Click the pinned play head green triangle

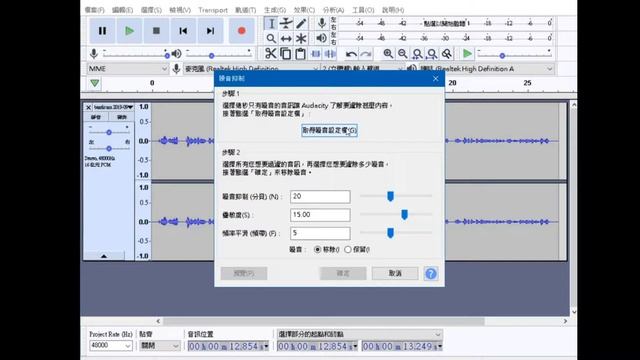[95, 83]
